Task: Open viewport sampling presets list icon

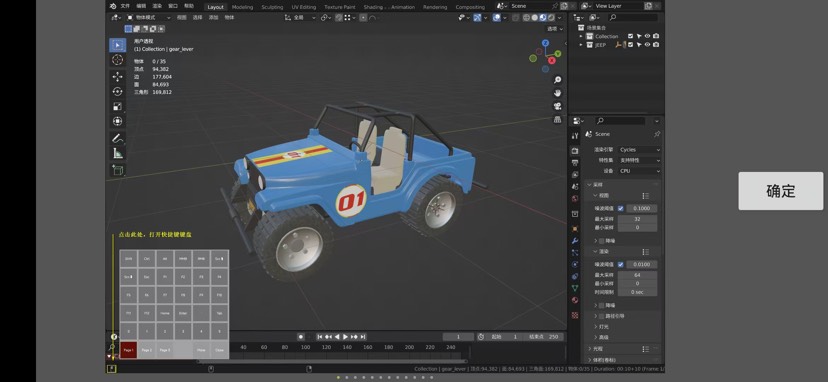Action: pyautogui.click(x=645, y=195)
